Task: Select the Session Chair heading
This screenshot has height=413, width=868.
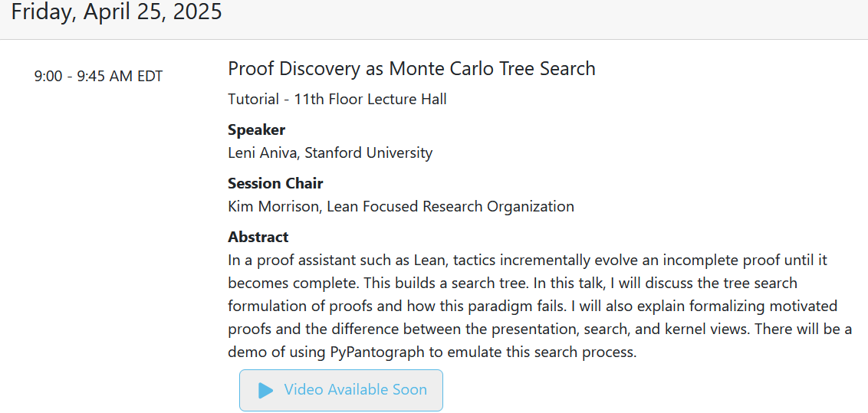Action: coord(275,184)
